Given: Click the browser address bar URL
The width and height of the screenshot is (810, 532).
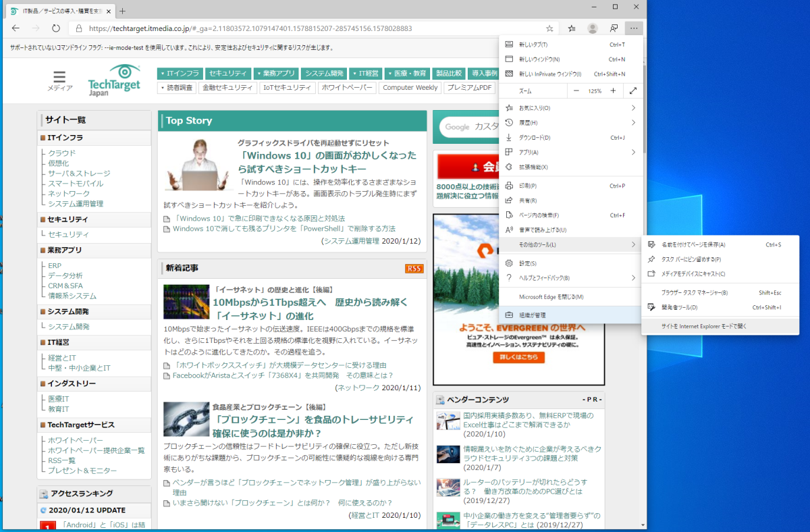Looking at the screenshot, I should (250, 28).
